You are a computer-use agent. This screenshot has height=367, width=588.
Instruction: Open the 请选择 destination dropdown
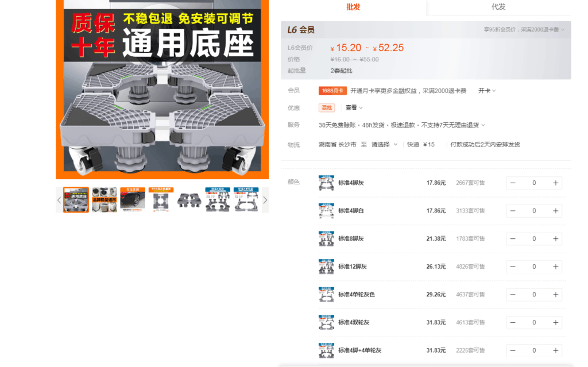coord(384,145)
